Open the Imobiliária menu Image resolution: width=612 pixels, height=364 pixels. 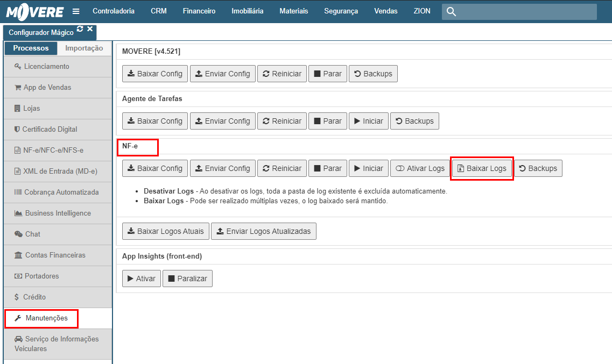(x=248, y=11)
